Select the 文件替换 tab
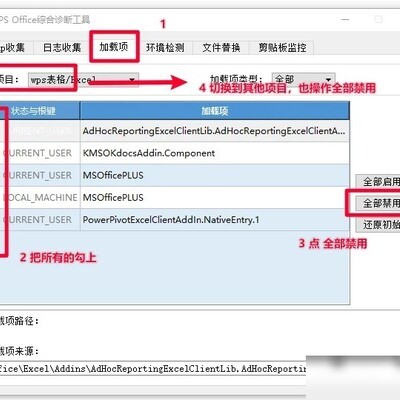 221,48
